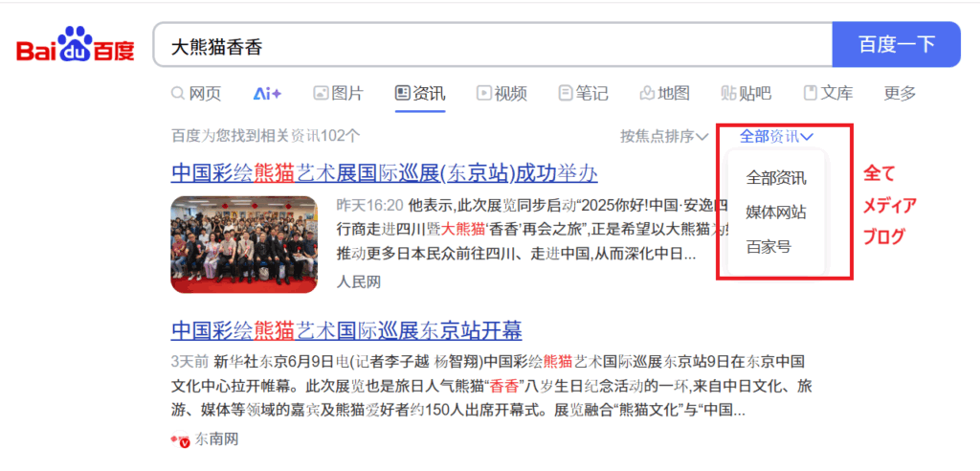Open the 笔记 tab

pyautogui.click(x=583, y=94)
